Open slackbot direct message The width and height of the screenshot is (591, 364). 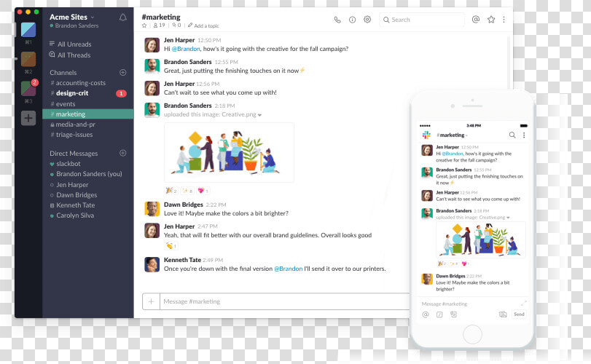[65, 164]
